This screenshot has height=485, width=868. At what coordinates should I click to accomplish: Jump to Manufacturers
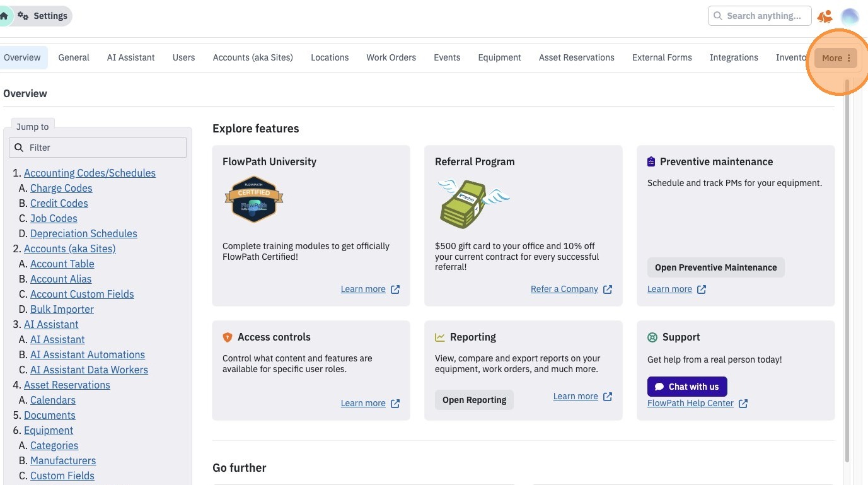[x=63, y=460]
